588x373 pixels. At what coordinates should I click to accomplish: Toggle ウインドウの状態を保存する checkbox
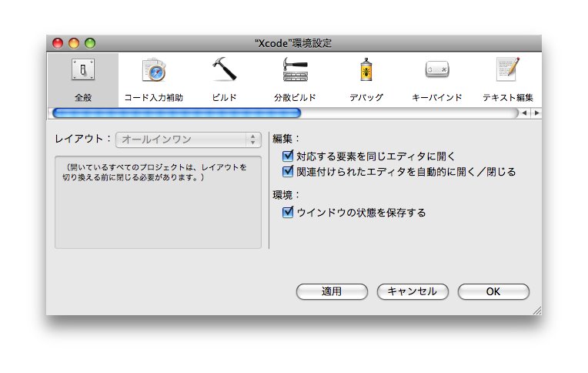tap(288, 212)
